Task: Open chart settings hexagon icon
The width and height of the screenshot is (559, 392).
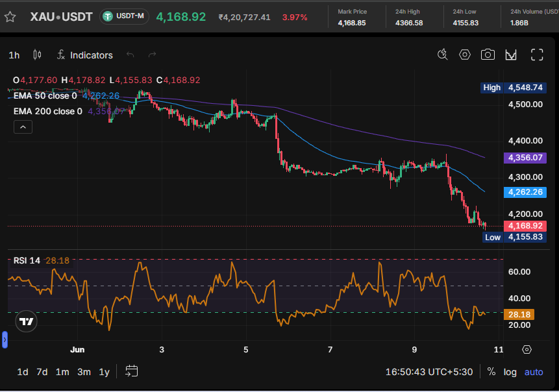Action: pos(464,55)
